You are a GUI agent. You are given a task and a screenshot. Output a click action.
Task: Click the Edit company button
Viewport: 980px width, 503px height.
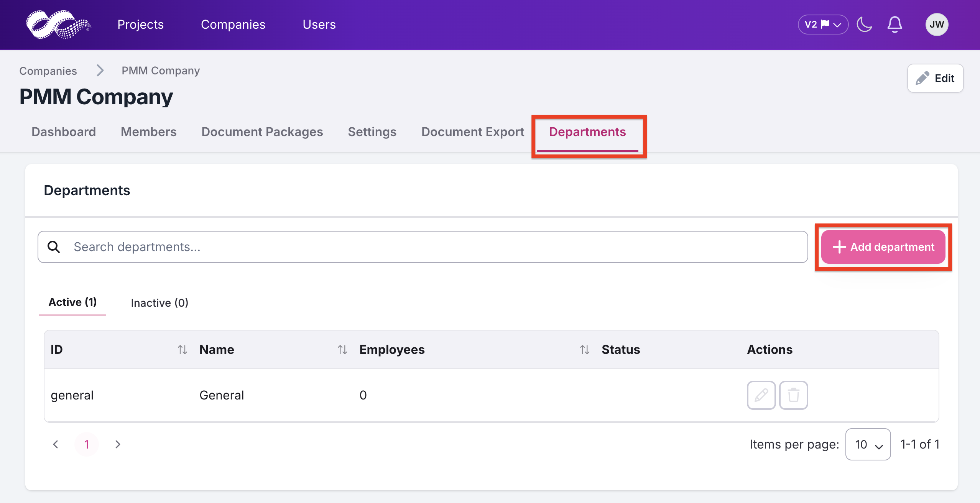935,78
